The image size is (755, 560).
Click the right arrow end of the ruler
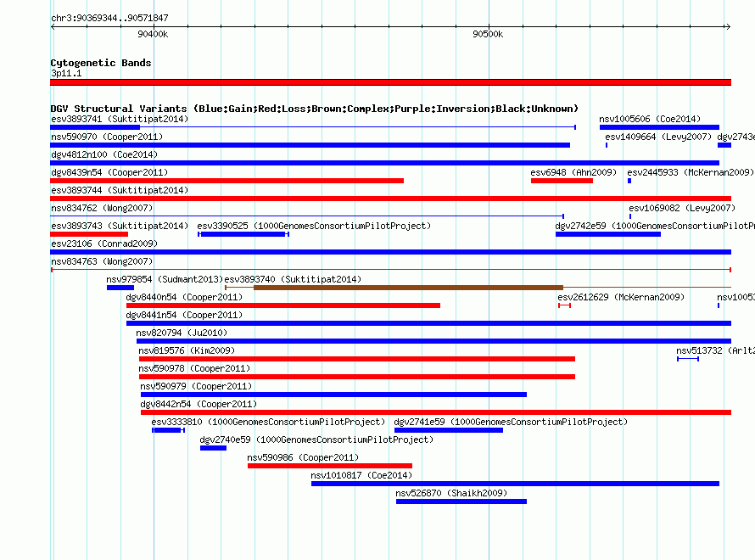pos(728,26)
